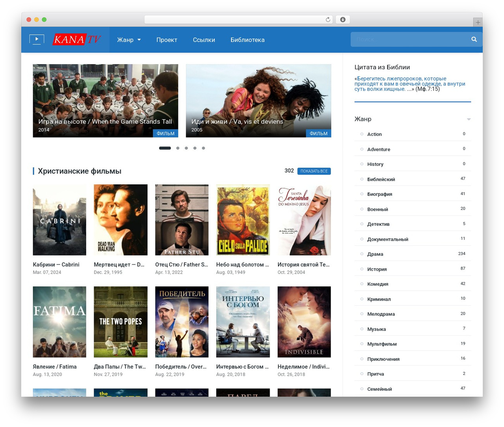Open the Библиотека menu item

(x=247, y=40)
